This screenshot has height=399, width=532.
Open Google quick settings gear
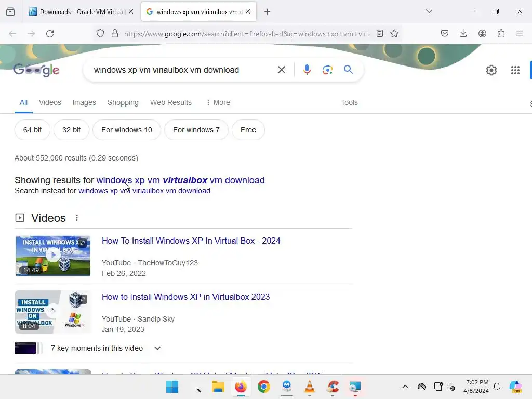coord(491,70)
